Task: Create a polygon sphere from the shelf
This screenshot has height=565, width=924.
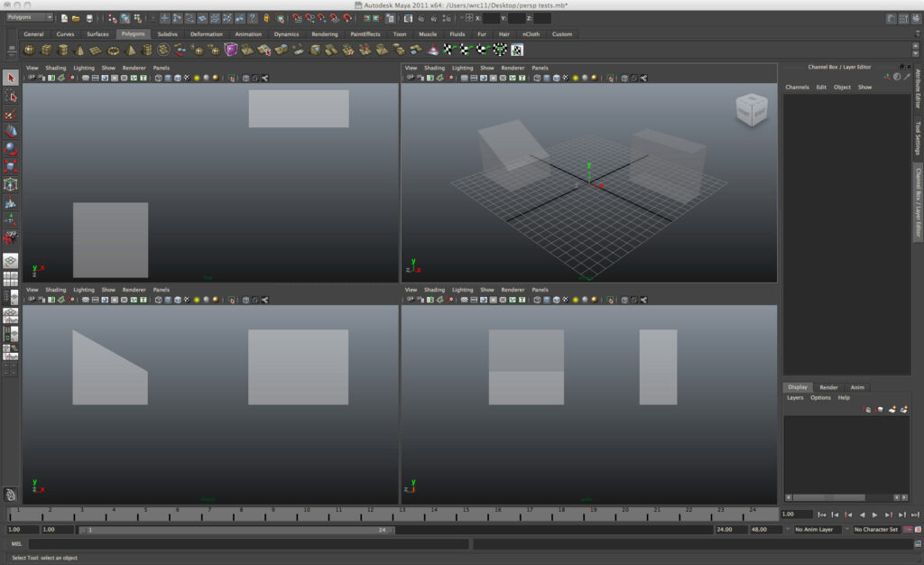Action: [30, 51]
